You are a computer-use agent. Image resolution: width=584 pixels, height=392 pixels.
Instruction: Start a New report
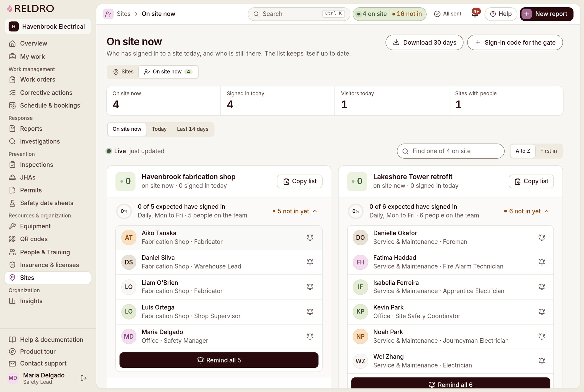click(x=547, y=14)
